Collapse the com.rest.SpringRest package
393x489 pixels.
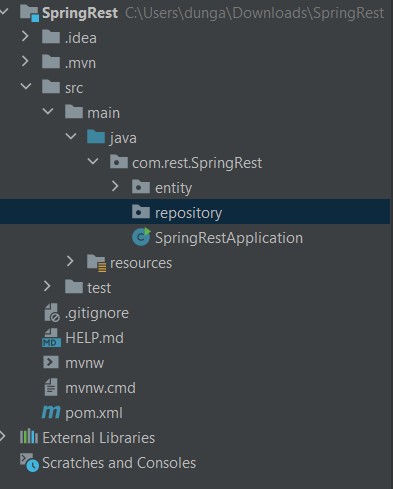pos(93,161)
